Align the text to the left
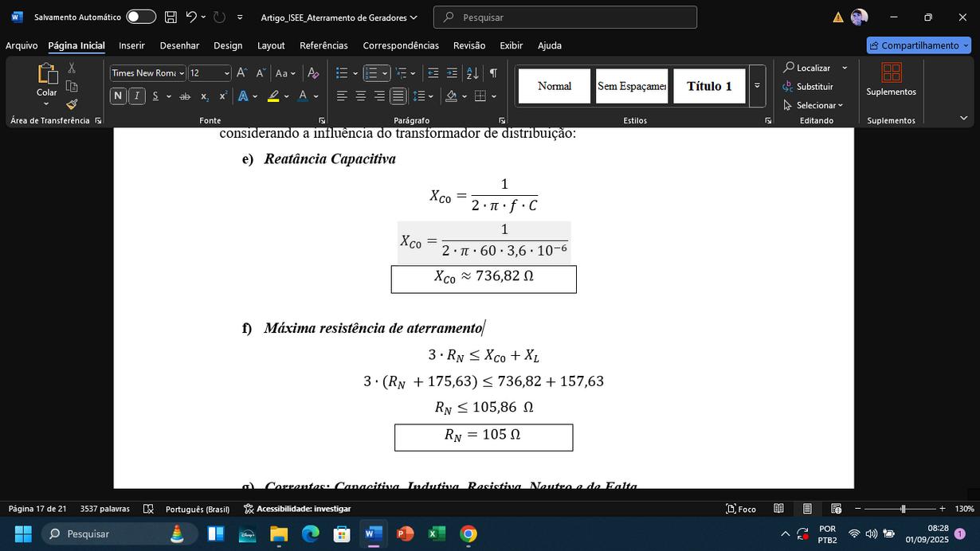Screen dimensions: 980x551 (342, 96)
